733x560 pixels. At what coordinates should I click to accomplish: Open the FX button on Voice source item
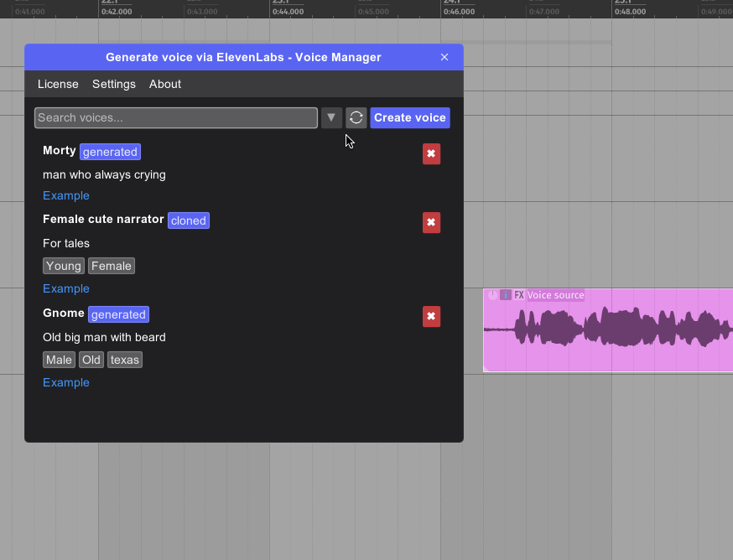(x=519, y=295)
